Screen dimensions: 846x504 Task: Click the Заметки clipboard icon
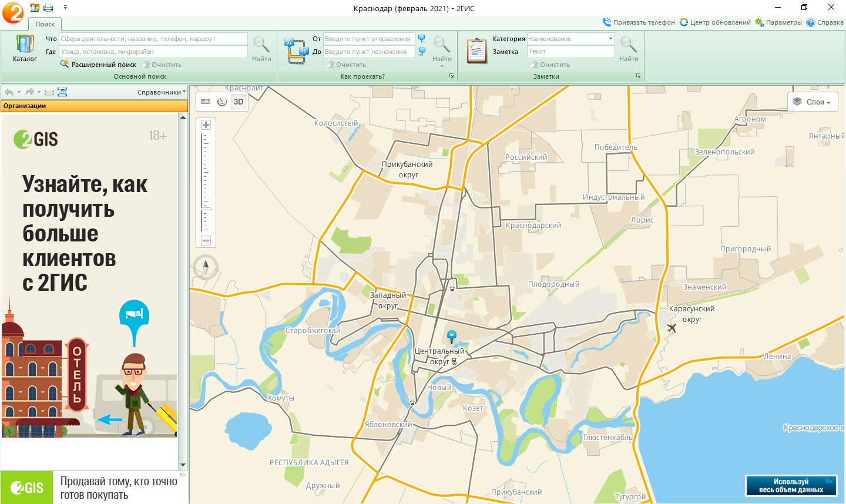(x=476, y=51)
